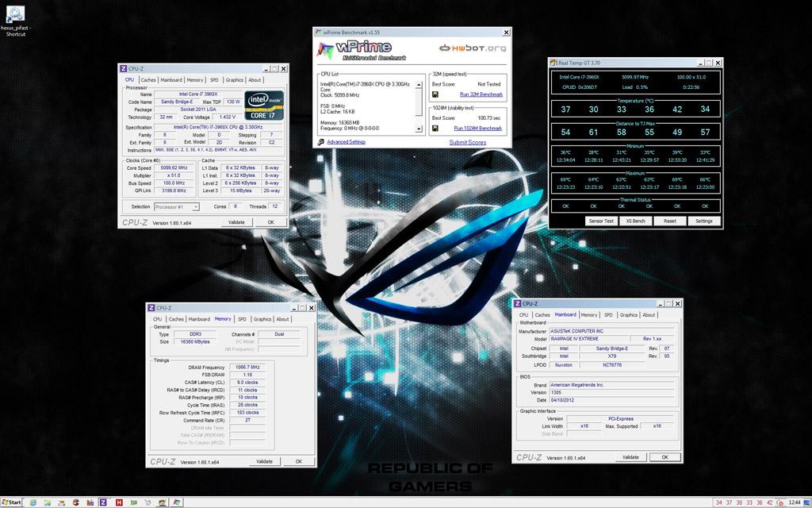
Task: Click the Core Voltage value 1.432 V
Action: pyautogui.click(x=228, y=117)
